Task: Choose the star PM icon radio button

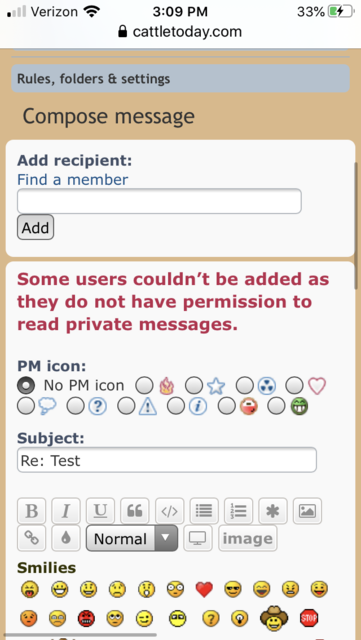Action: click(x=194, y=385)
